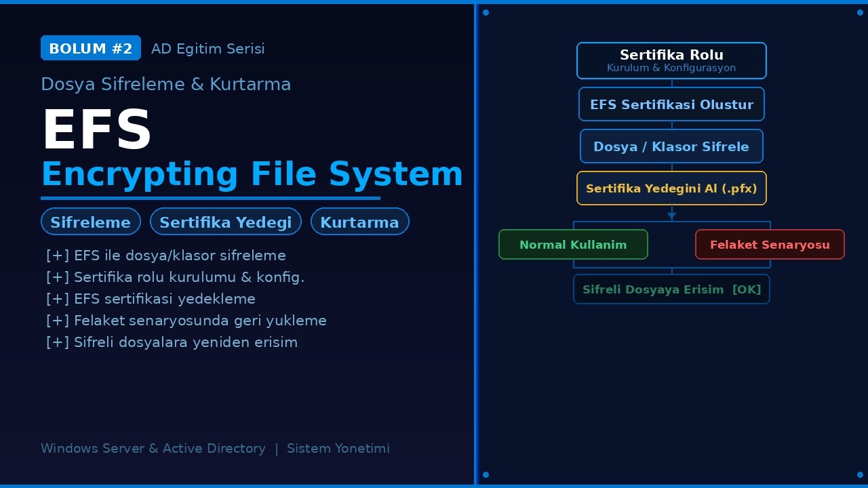Select the Sertifika Yedegi pill tag
The height and width of the screenshot is (488, 868).
226,222
